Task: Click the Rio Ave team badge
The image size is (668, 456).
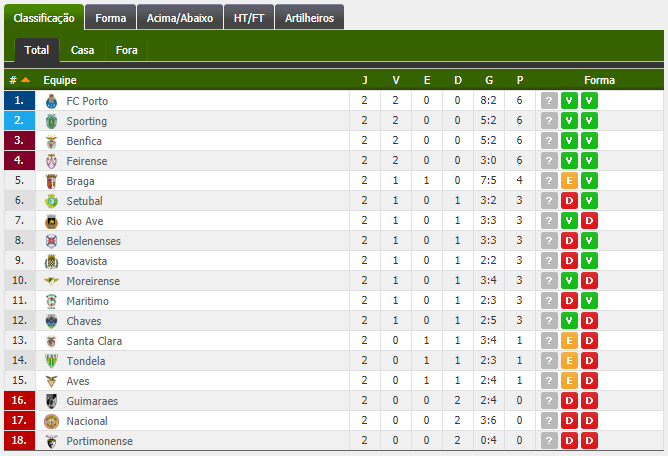Action: tap(51, 221)
